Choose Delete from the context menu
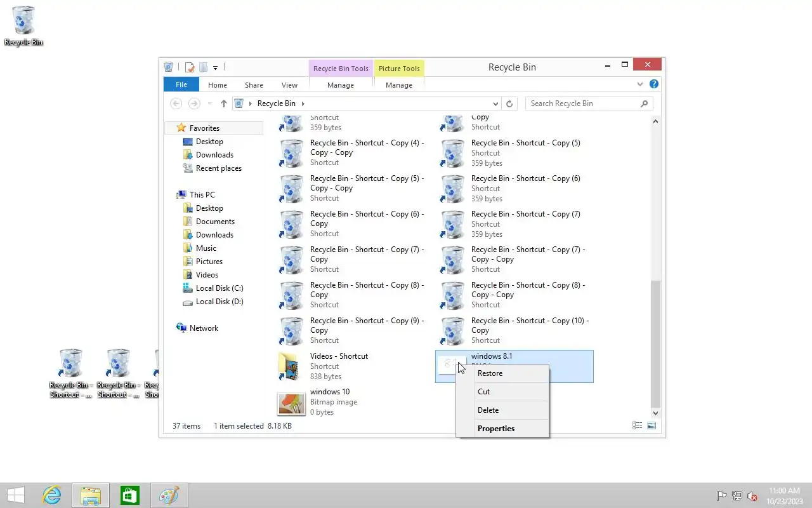 502,410
